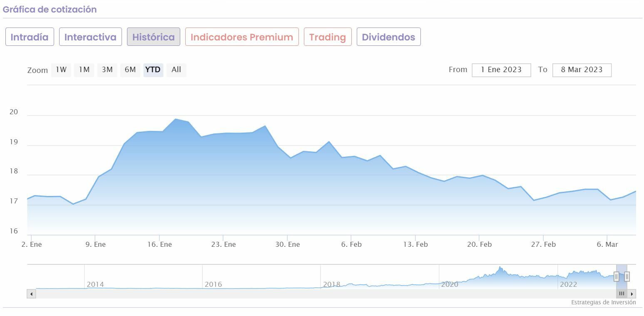Click the left range handle in navigator
Image resolution: width=644 pixels, height=316 pixels.
(x=617, y=276)
